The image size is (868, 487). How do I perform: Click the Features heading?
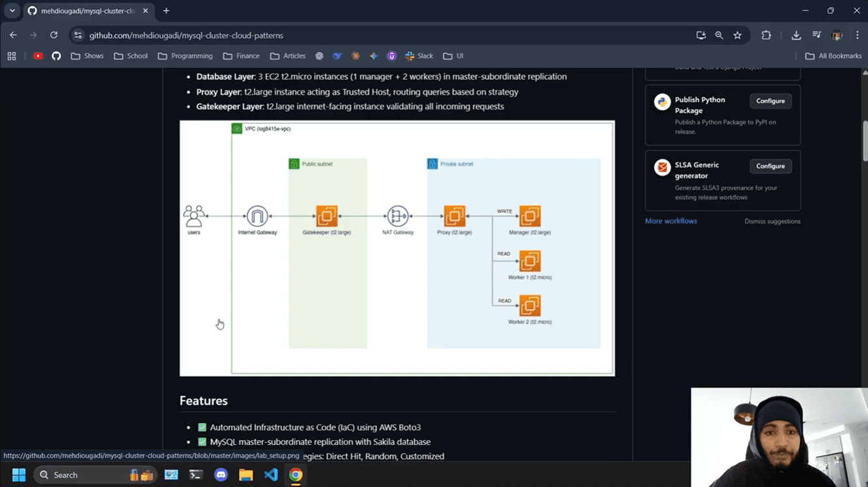204,400
